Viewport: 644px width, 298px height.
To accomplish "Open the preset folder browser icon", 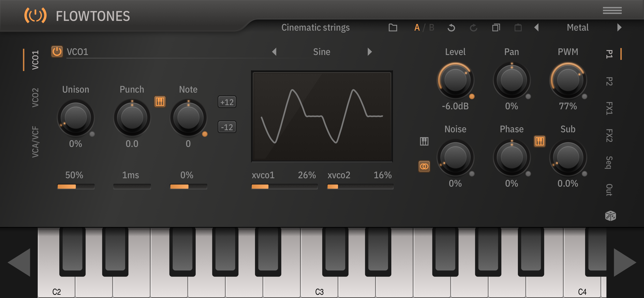I will (x=393, y=27).
